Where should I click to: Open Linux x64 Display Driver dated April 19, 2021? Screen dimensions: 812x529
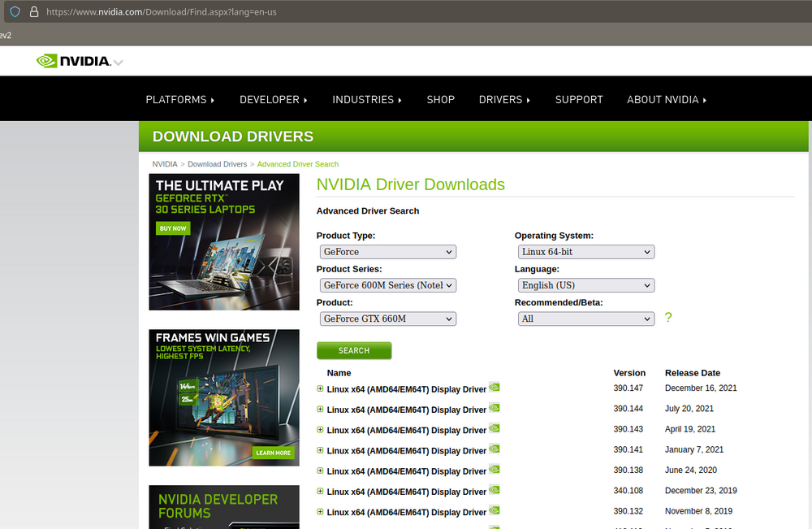click(407, 431)
